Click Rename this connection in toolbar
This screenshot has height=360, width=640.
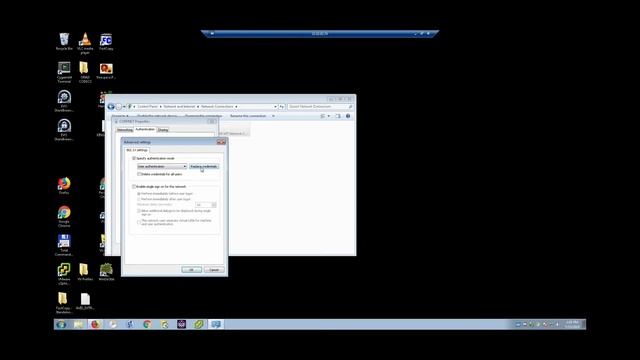tap(248, 116)
